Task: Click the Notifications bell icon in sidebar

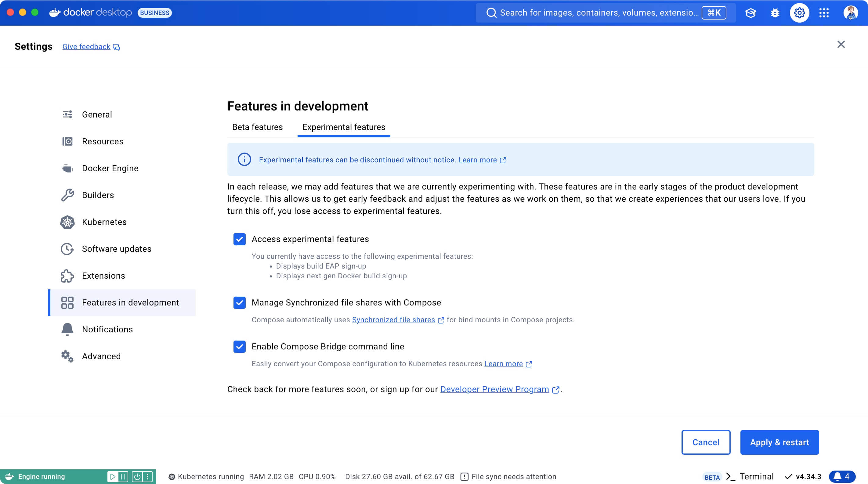Action: (x=67, y=329)
